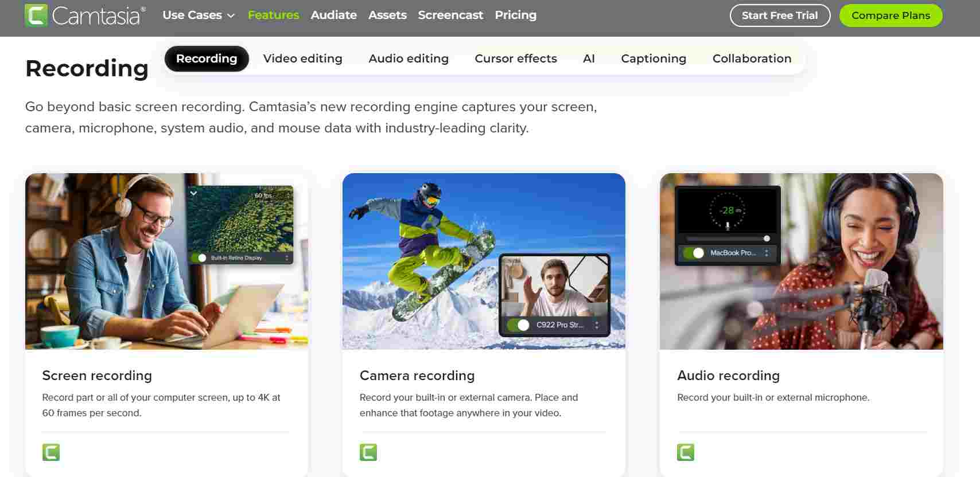Open Screencast in the top navigation
This screenshot has width=980, height=477.
click(x=450, y=15)
